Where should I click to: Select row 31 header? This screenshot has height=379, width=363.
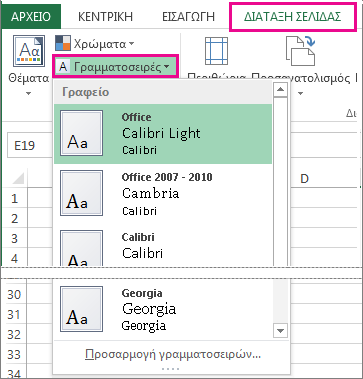14,314
